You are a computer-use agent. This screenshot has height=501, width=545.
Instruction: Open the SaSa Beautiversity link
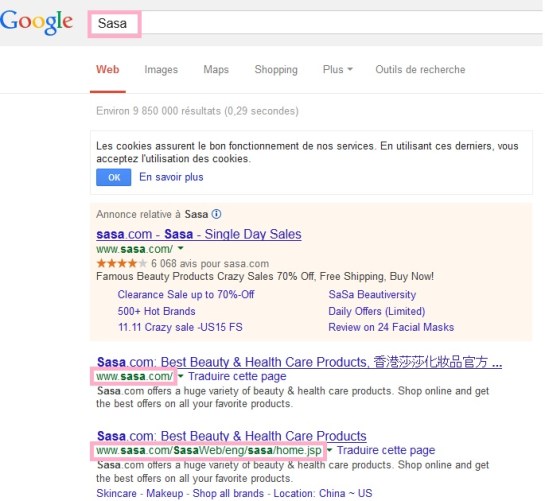coord(372,294)
